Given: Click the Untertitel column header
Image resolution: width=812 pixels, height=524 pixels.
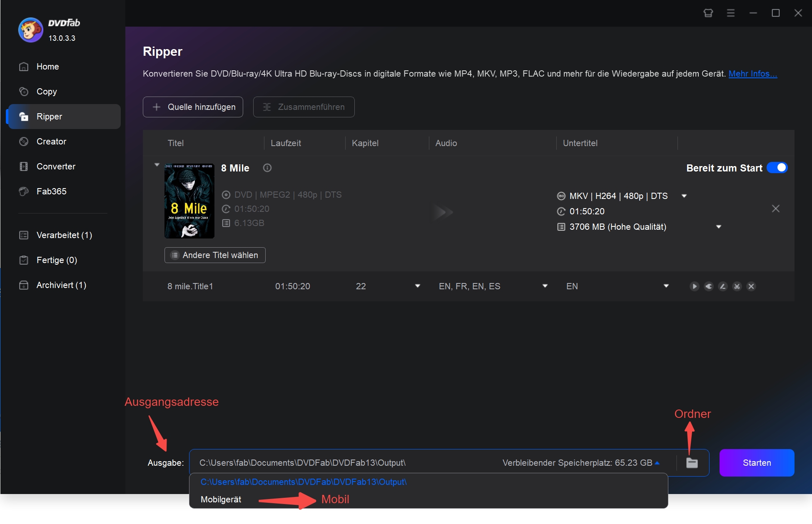Looking at the screenshot, I should pyautogui.click(x=580, y=143).
